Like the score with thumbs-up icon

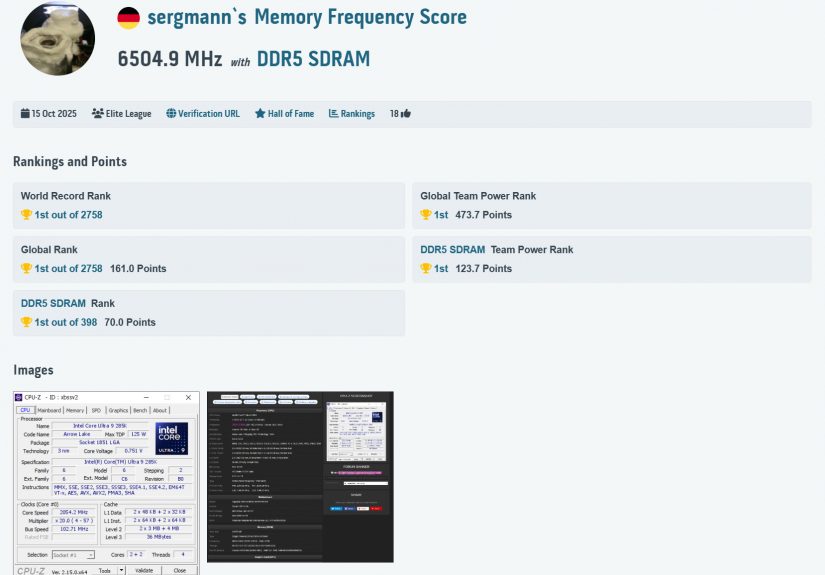click(405, 114)
